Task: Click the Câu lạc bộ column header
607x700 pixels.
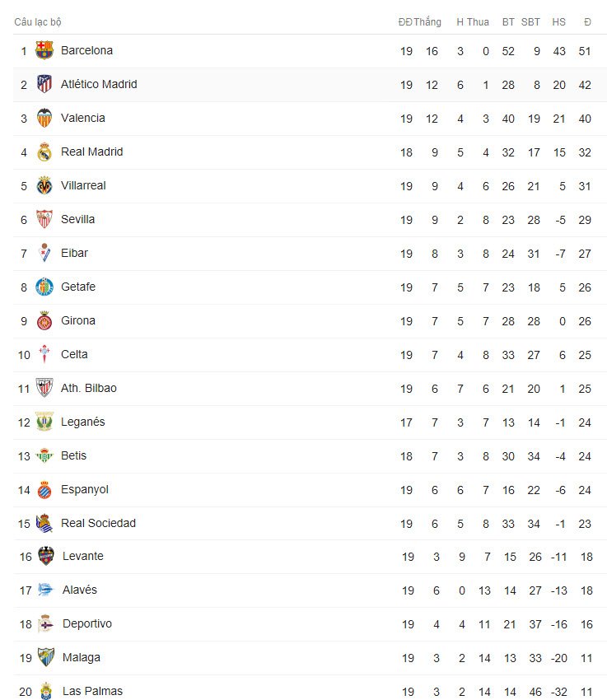Action: (38, 22)
